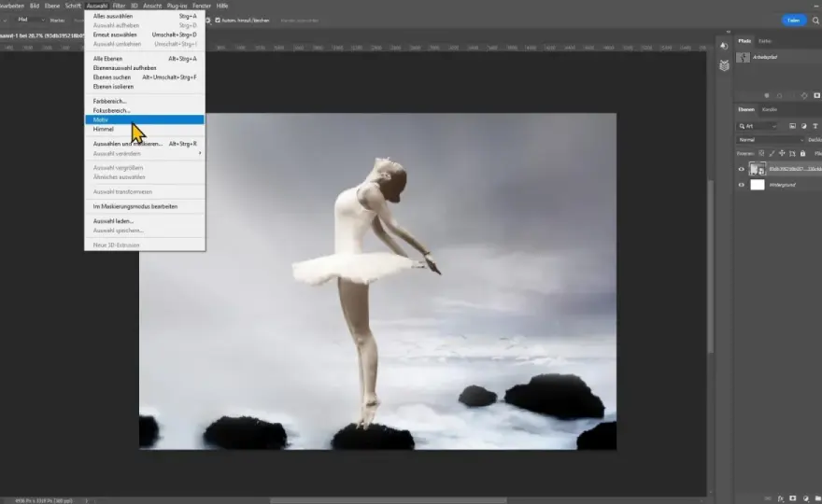Filter layers by pixel layer icon
The image size is (822, 504).
(x=793, y=126)
